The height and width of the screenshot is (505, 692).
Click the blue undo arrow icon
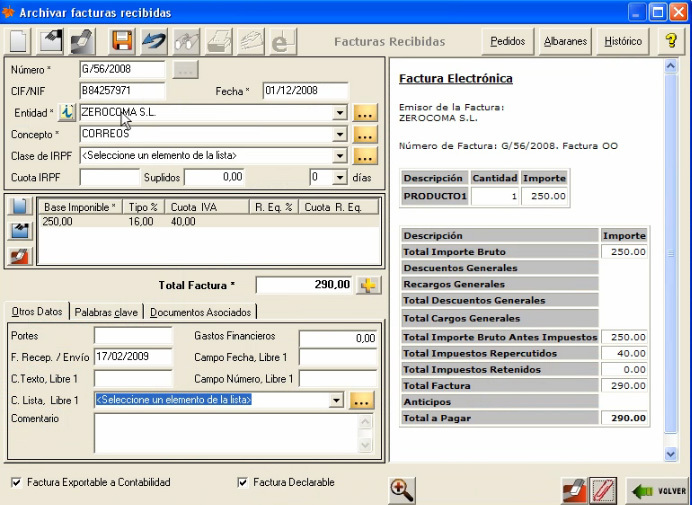point(154,42)
